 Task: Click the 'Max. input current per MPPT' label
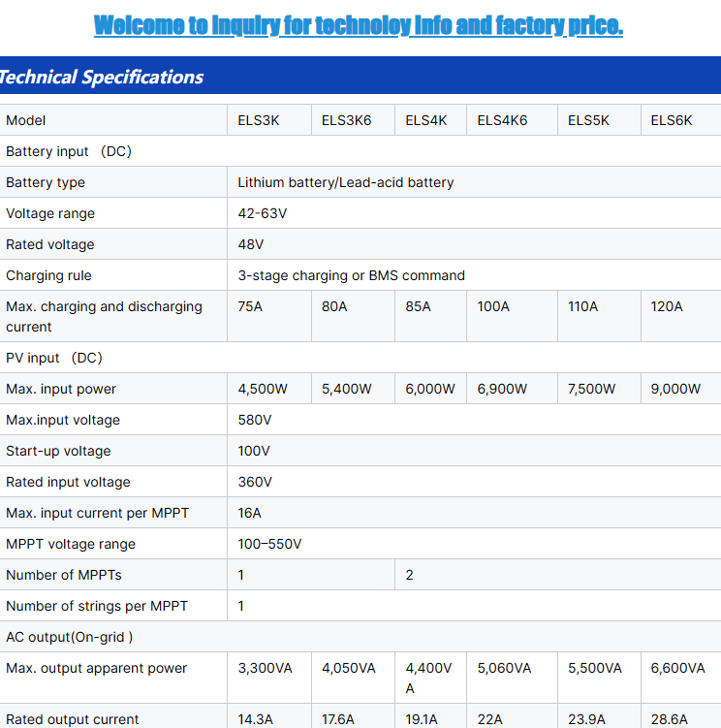pos(97,514)
